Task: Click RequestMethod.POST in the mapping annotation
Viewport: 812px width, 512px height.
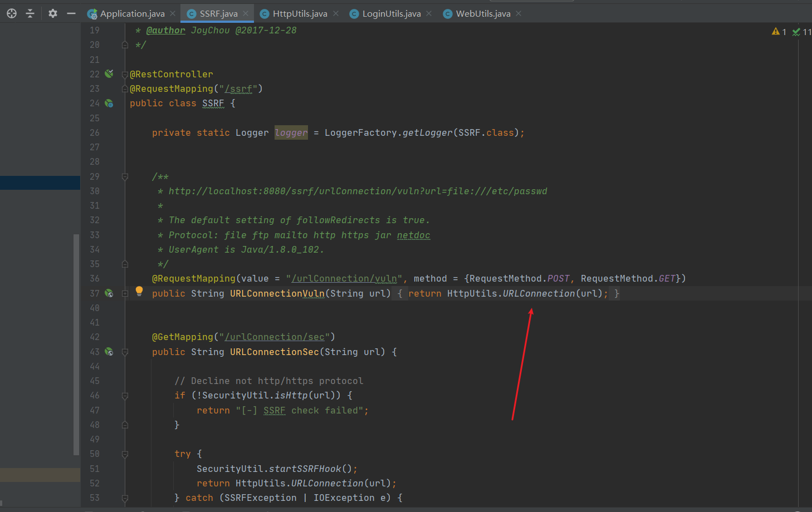Action: (x=520, y=279)
